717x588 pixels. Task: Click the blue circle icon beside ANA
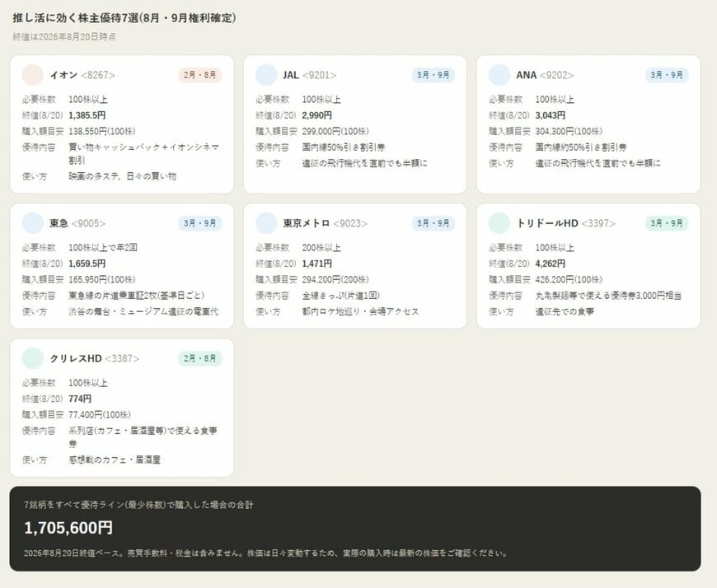click(499, 75)
